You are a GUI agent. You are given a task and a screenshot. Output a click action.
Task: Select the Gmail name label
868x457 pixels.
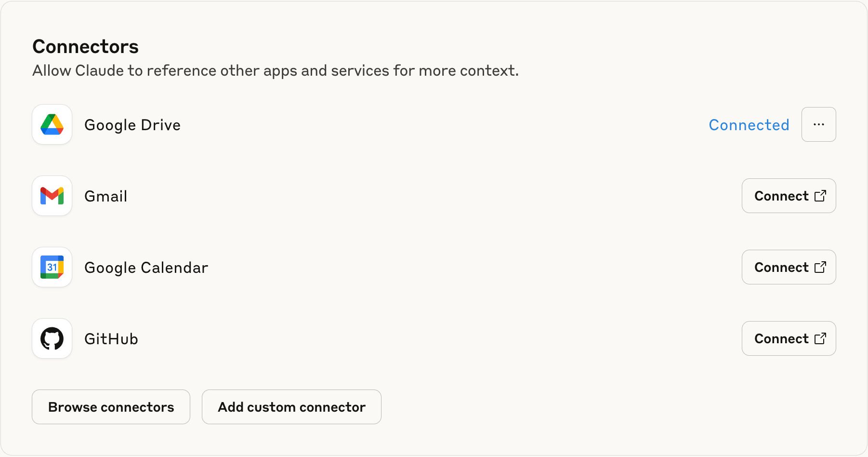click(x=106, y=196)
